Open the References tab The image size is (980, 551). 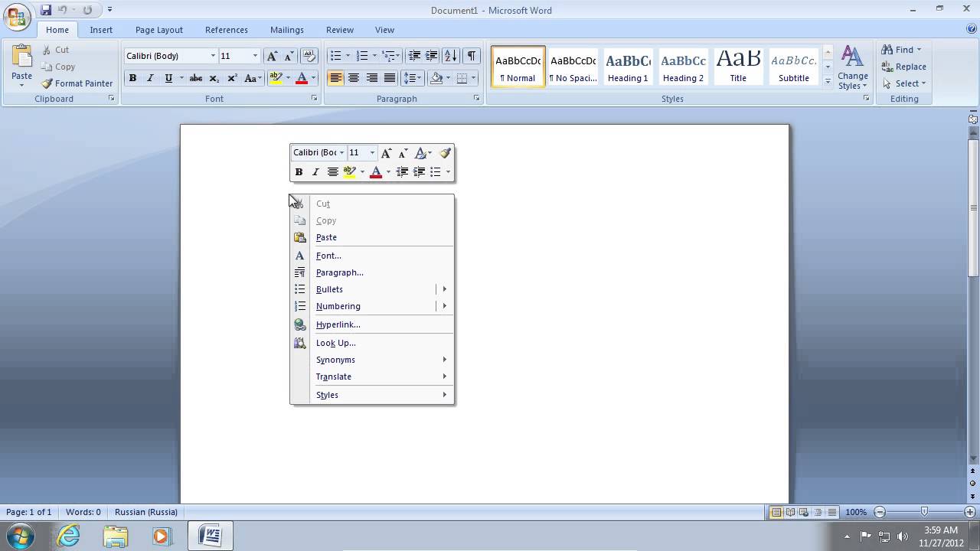pos(227,30)
